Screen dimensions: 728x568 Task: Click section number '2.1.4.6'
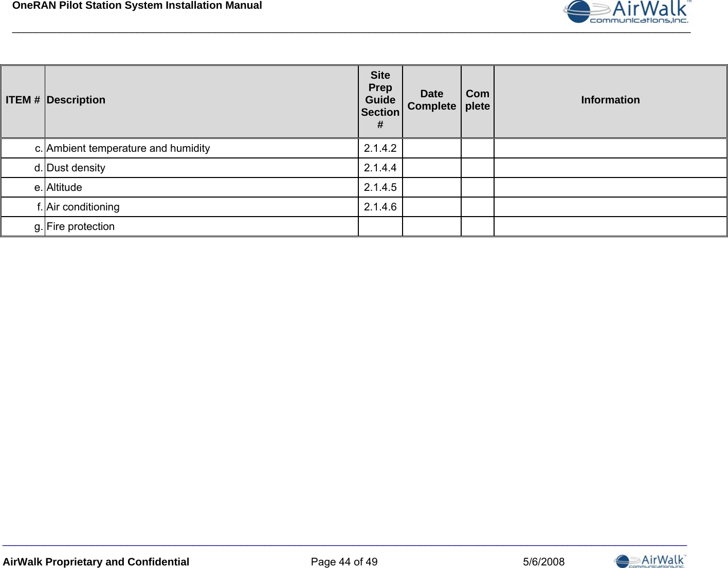click(380, 207)
